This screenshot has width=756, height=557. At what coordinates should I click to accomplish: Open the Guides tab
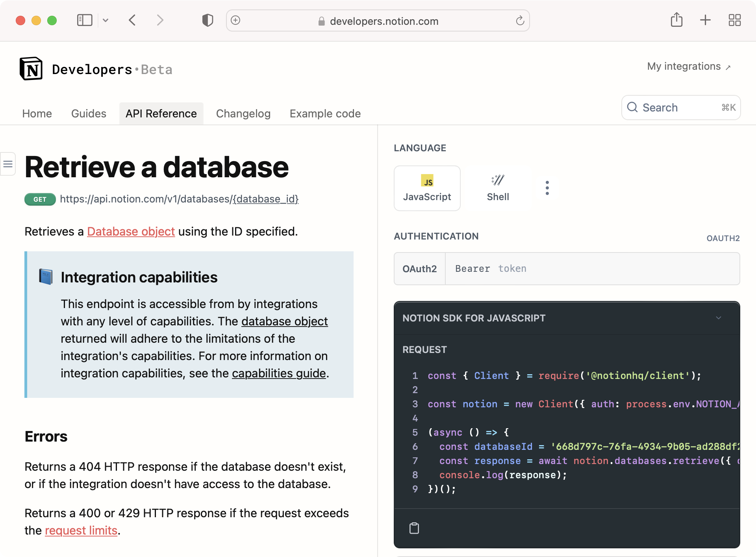pyautogui.click(x=89, y=113)
